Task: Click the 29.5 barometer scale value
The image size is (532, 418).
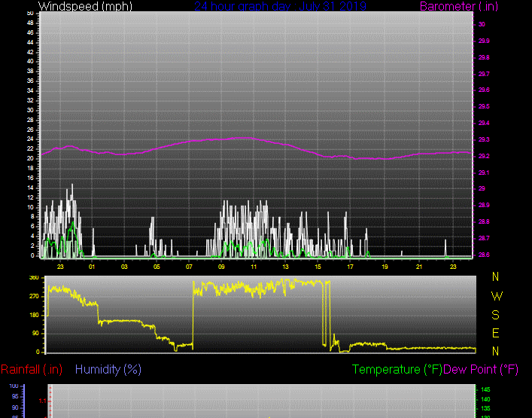Action: click(483, 106)
